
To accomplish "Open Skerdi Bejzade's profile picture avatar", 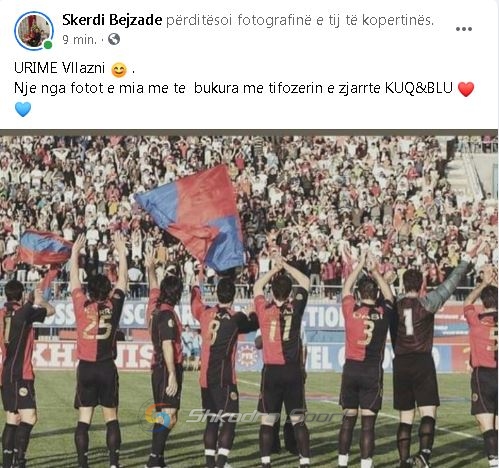I will 34,31.
